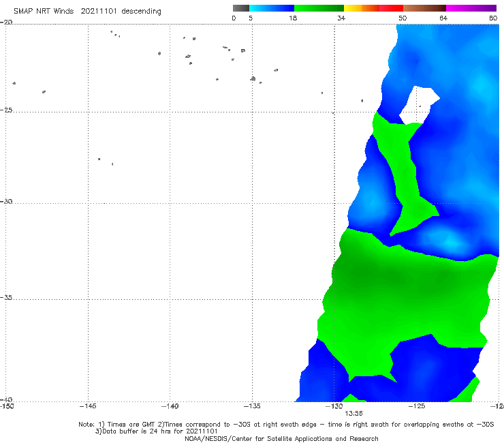Click the swath time label '13:56'
The image size is (504, 443).
point(353,414)
